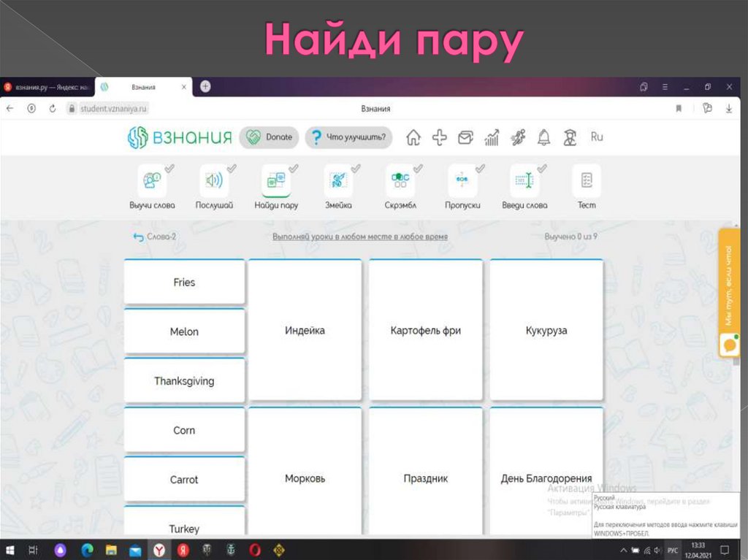Open messages envelope icon in header

pyautogui.click(x=465, y=137)
